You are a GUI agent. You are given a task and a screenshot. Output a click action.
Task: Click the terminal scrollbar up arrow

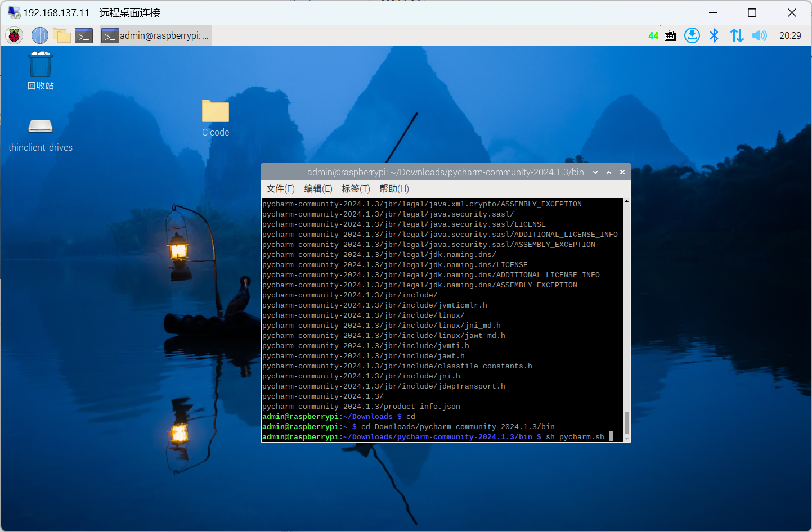(x=626, y=201)
